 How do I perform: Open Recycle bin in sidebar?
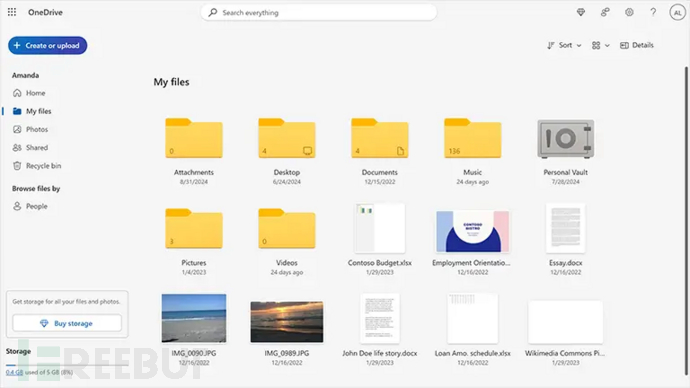pyautogui.click(x=37, y=166)
